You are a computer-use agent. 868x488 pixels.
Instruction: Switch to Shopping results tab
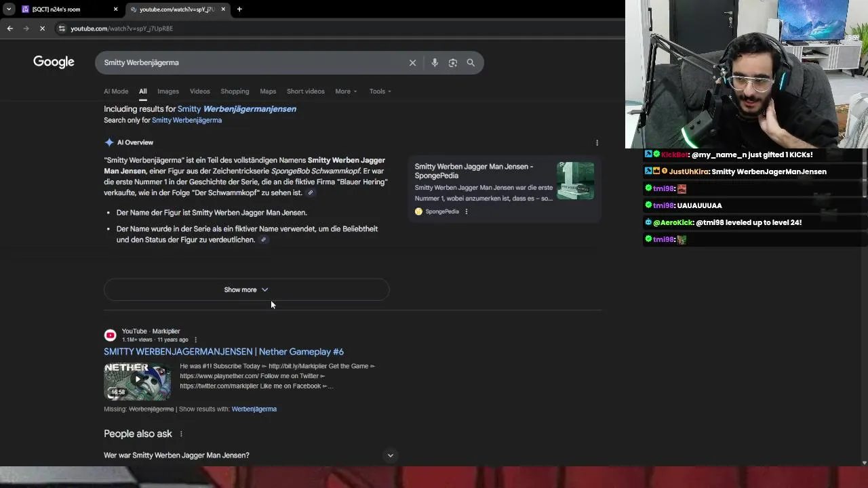(x=235, y=91)
